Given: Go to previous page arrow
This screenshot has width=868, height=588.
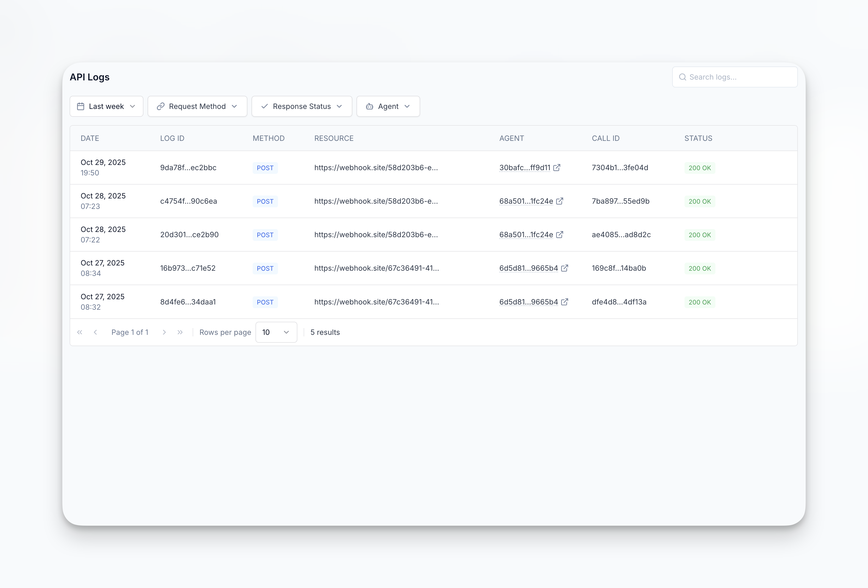Looking at the screenshot, I should tap(96, 332).
